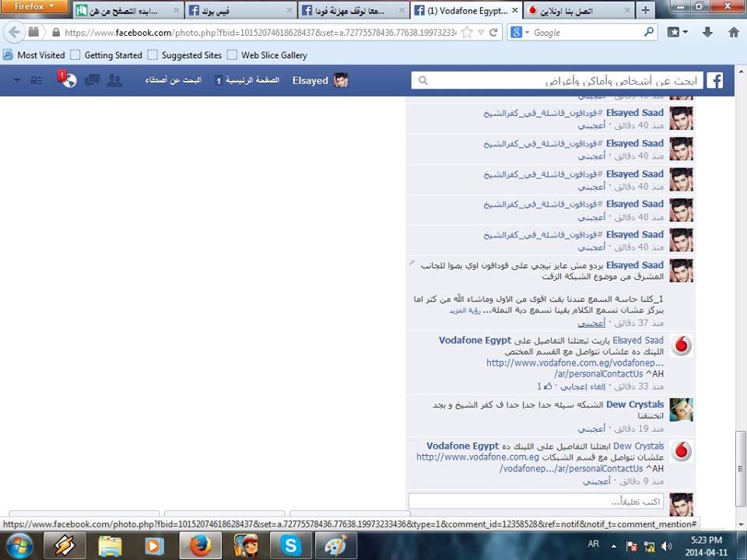
Task: Open Facebook privacy shortcuts lock icon
Action: coord(37,80)
